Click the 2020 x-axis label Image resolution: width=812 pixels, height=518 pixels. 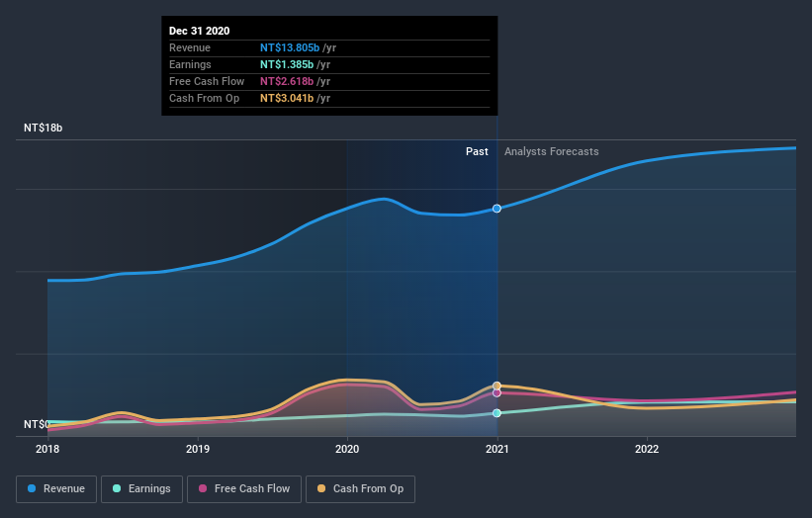coord(347,449)
